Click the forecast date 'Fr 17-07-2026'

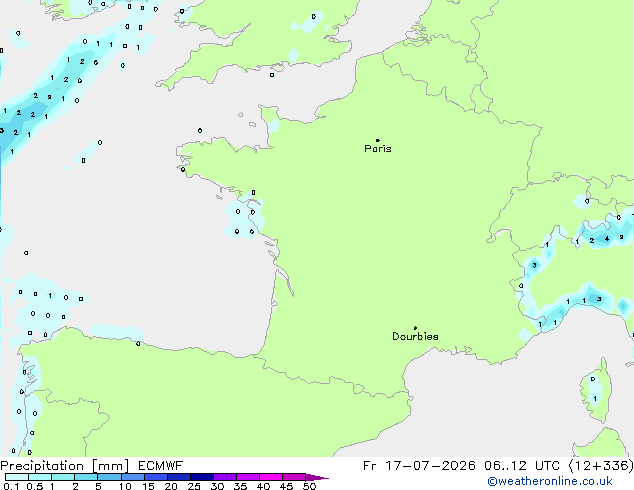419,466
